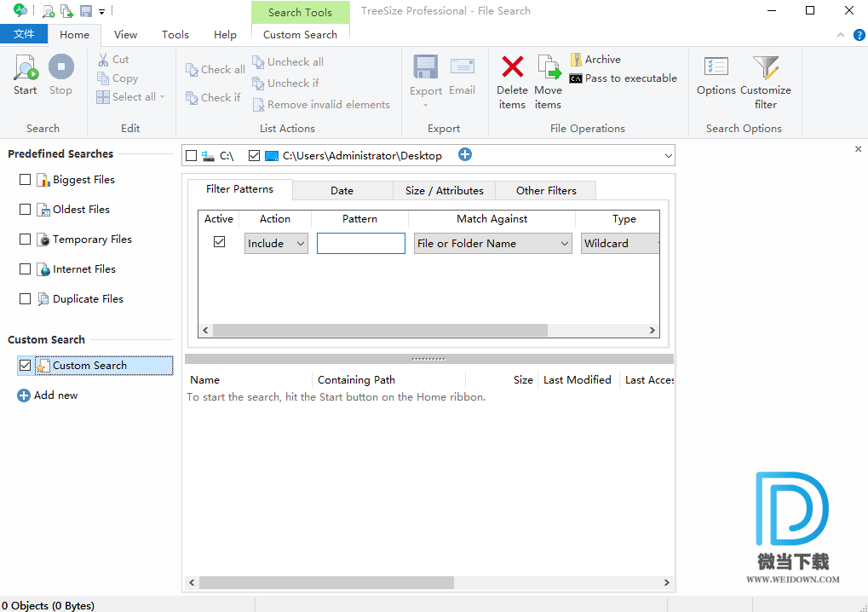Open the Help ribbon tab
Screen dimensions: 868x612
click(225, 34)
